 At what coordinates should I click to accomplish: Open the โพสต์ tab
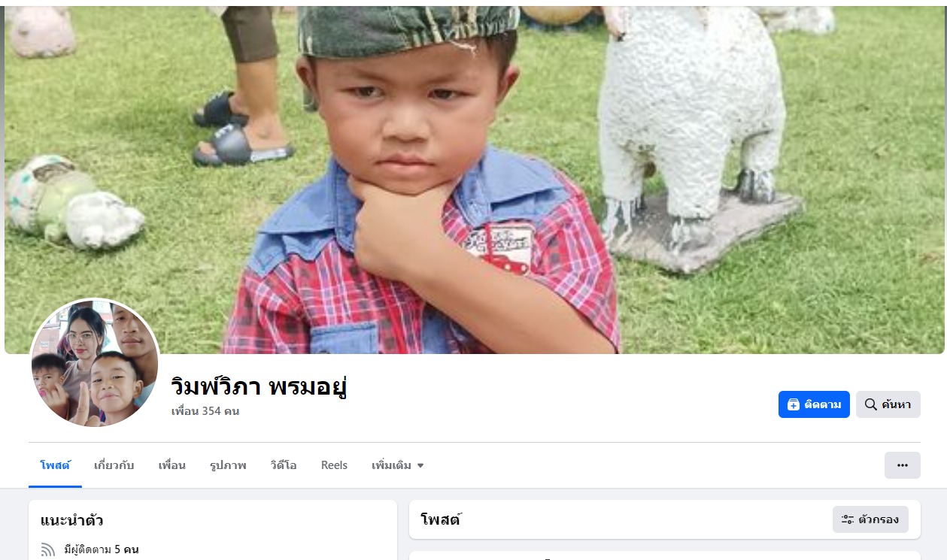pos(56,465)
